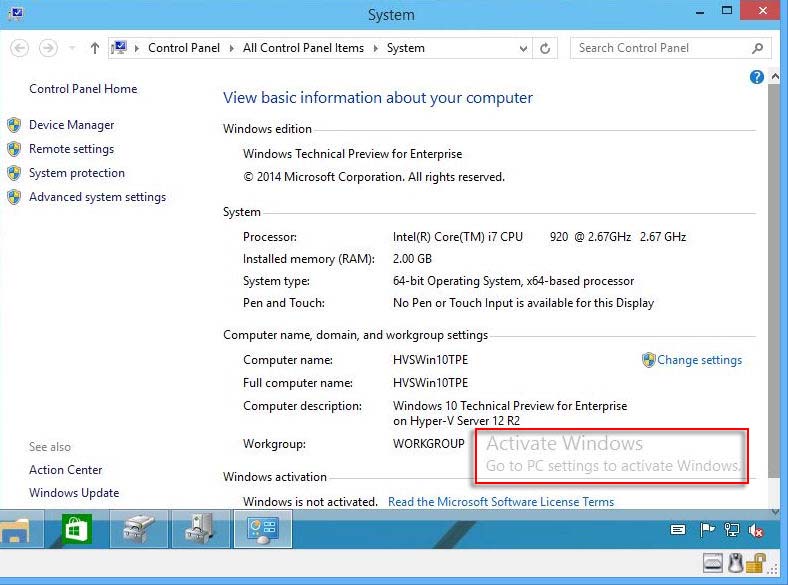Click the shield icon beside Remote settings
The height and width of the screenshot is (585, 788).
tap(14, 149)
